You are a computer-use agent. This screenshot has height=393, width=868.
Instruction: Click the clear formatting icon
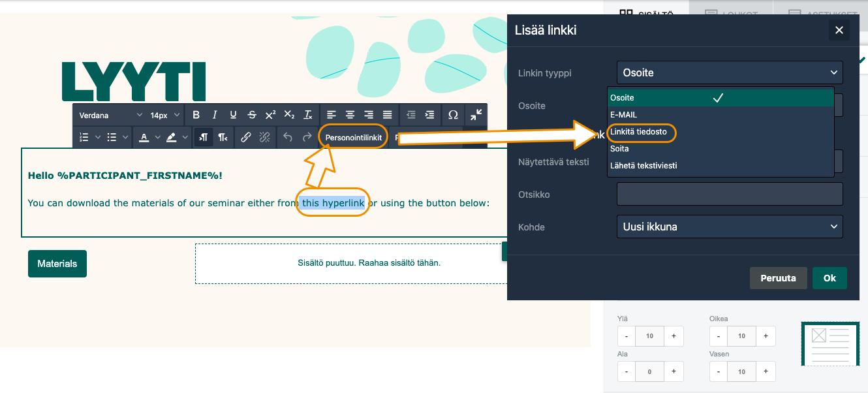309,115
